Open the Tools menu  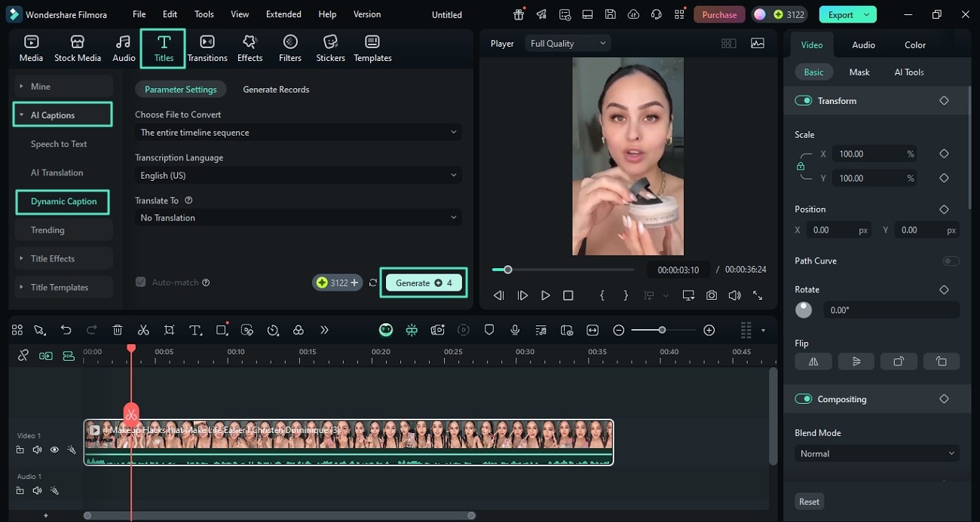(x=204, y=14)
